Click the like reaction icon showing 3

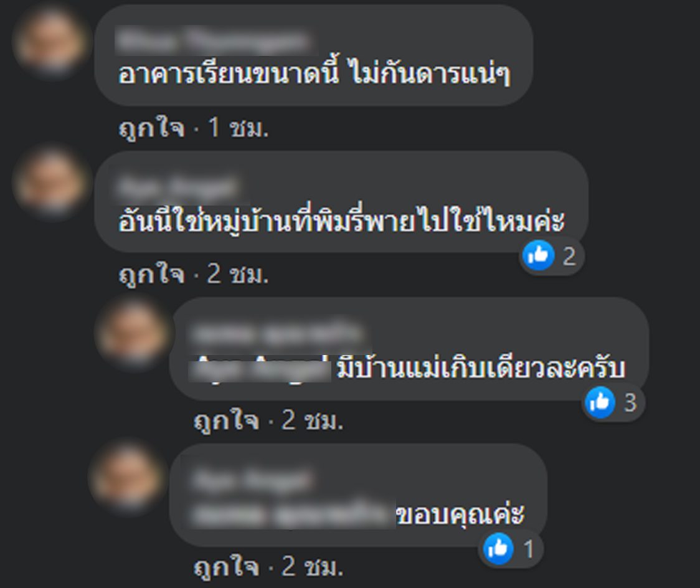pyautogui.click(x=600, y=402)
